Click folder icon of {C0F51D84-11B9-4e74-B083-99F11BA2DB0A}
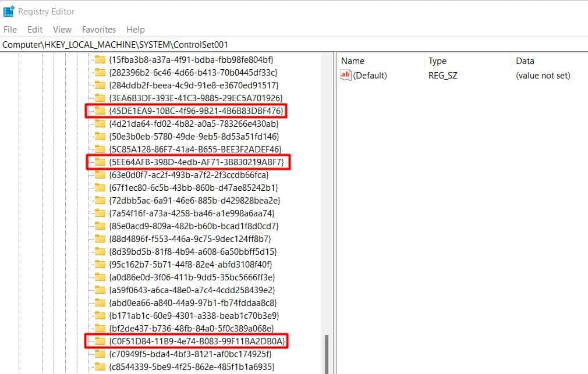 point(100,341)
